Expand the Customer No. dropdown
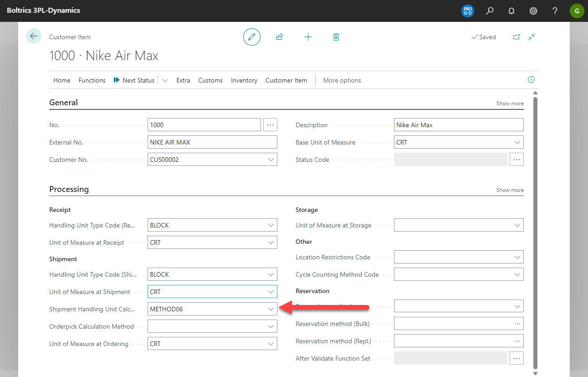 (271, 160)
